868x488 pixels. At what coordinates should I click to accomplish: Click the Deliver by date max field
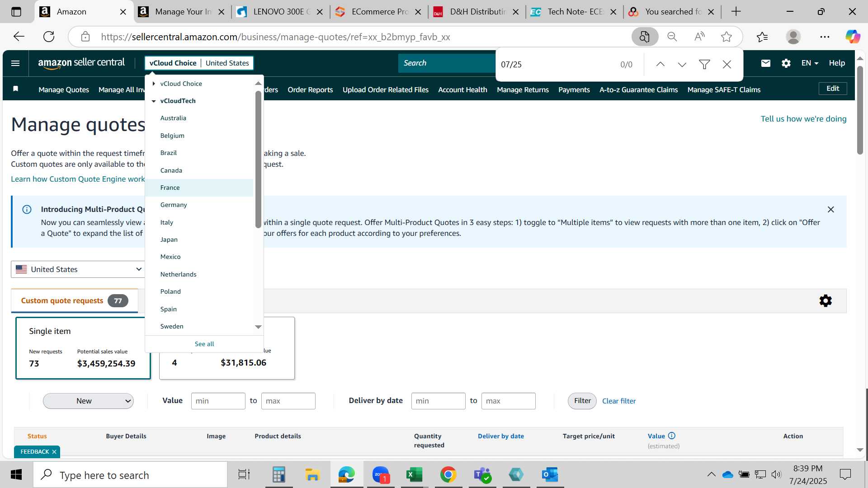pyautogui.click(x=508, y=401)
